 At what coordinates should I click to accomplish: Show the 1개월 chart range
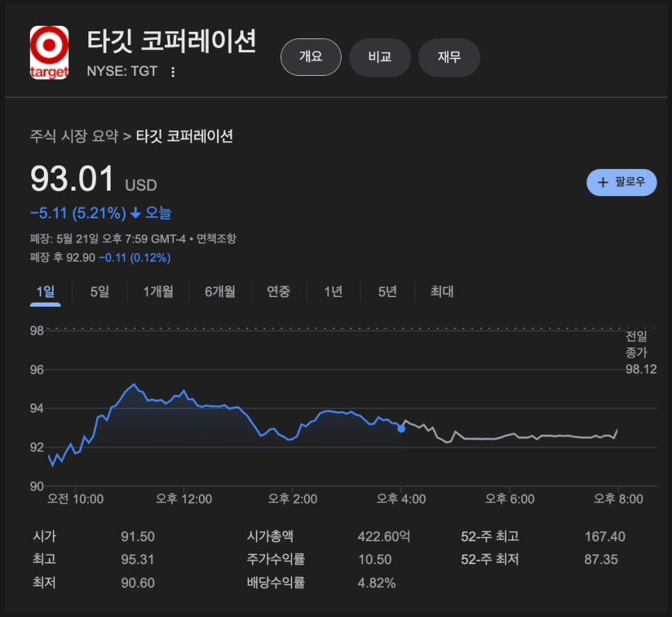coord(158,291)
